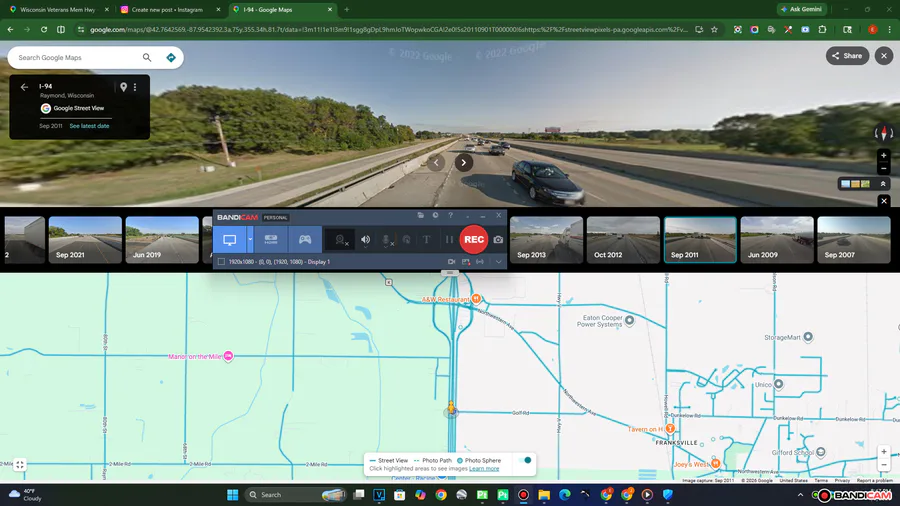Viewport: 900px width, 506px height.
Task: Toggle text overlay in Bandicam
Action: 426,240
